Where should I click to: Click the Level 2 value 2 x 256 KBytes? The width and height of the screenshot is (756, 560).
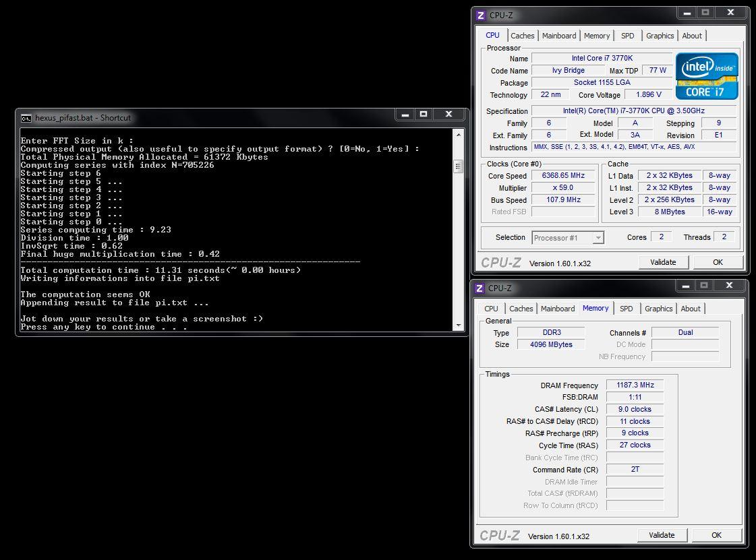(669, 199)
